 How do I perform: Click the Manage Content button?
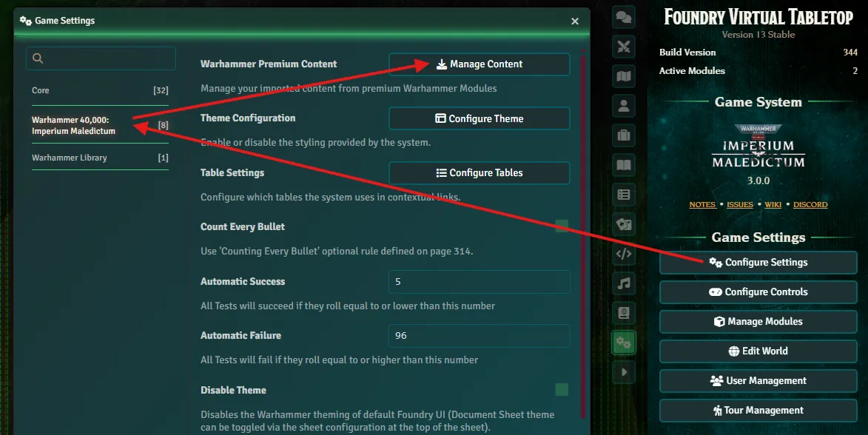point(480,64)
